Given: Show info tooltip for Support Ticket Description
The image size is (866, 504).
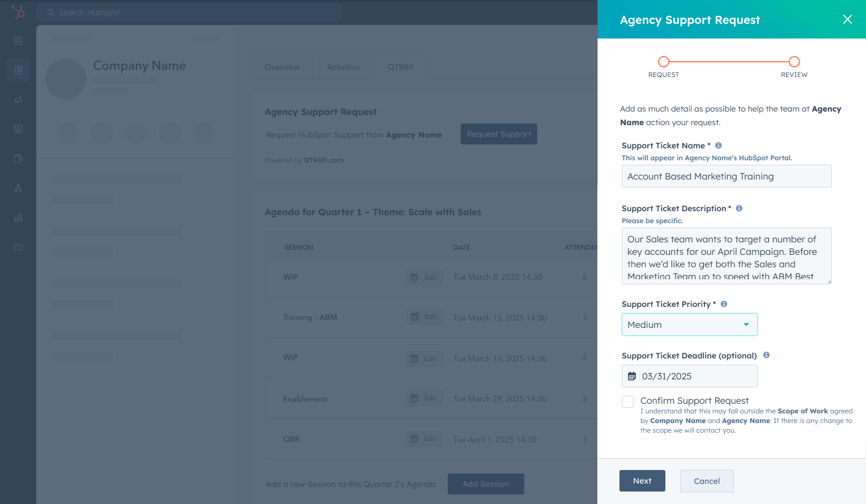Looking at the screenshot, I should [739, 208].
